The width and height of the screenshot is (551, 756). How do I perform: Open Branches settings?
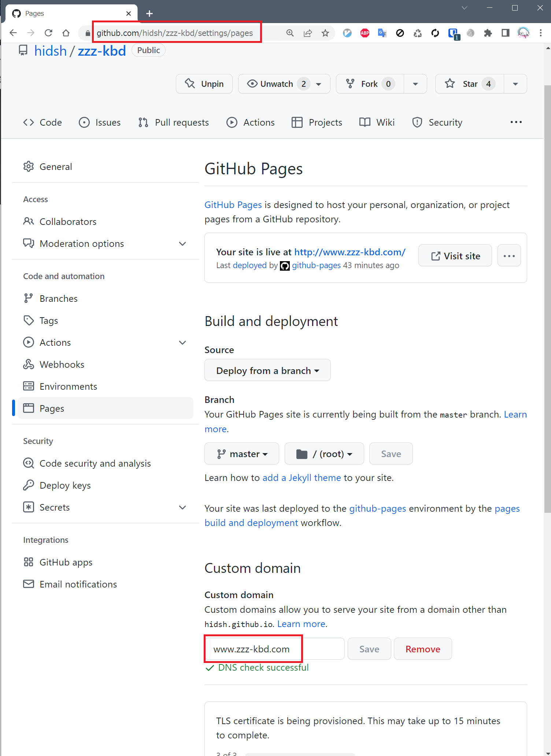[x=106, y=299]
